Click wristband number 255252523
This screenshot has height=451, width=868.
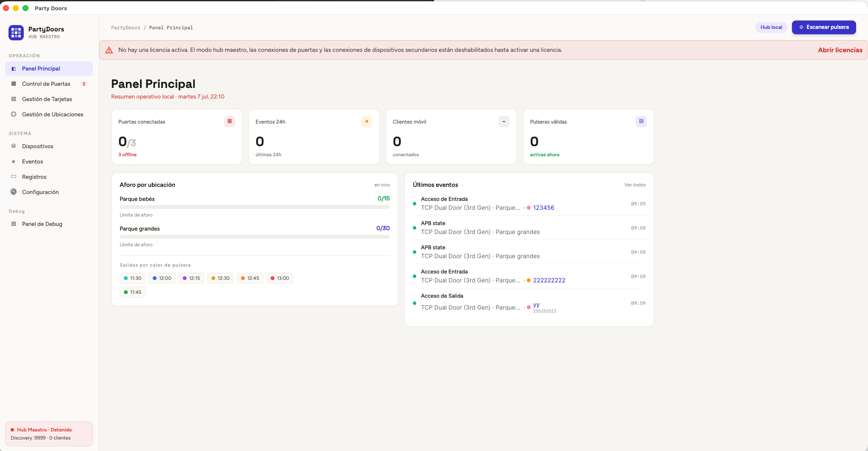(x=544, y=311)
